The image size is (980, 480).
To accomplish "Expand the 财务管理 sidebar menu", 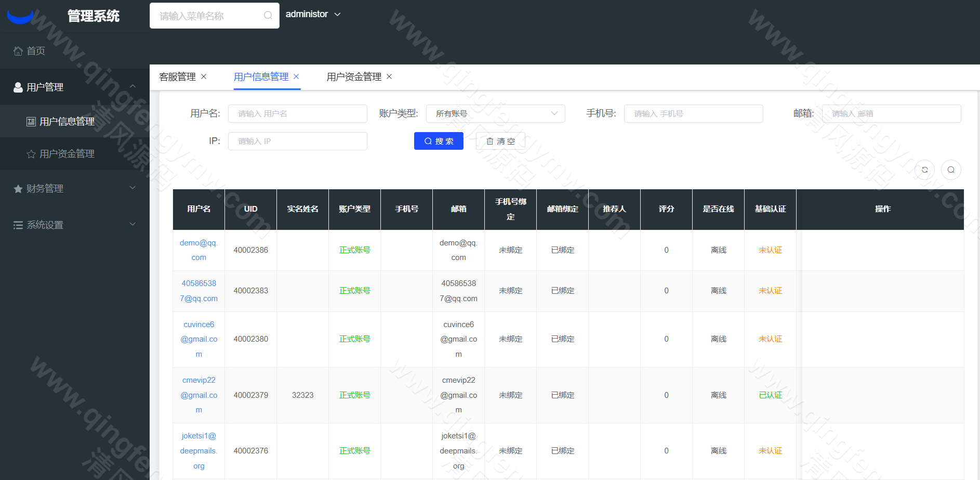I will point(74,188).
